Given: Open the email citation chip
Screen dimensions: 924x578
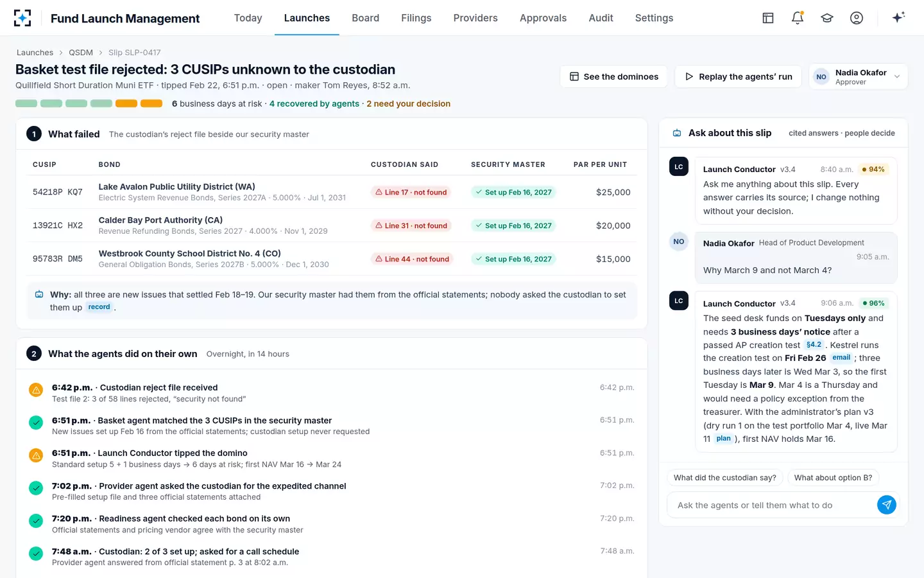Looking at the screenshot, I should click(x=841, y=358).
